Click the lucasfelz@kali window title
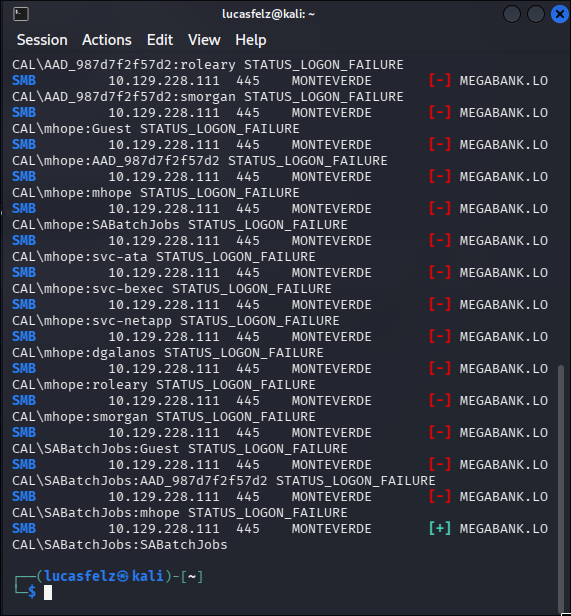The height and width of the screenshot is (616, 571). 268,14
